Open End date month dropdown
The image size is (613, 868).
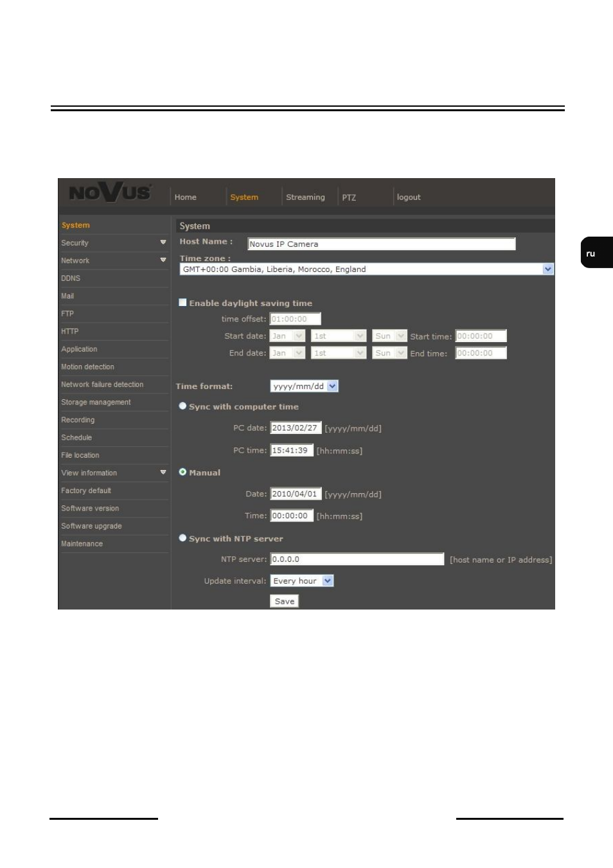coord(287,353)
